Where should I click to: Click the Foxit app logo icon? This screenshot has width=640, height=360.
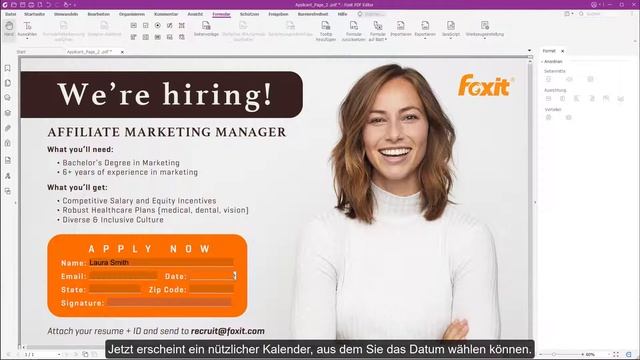tap(5, 4)
